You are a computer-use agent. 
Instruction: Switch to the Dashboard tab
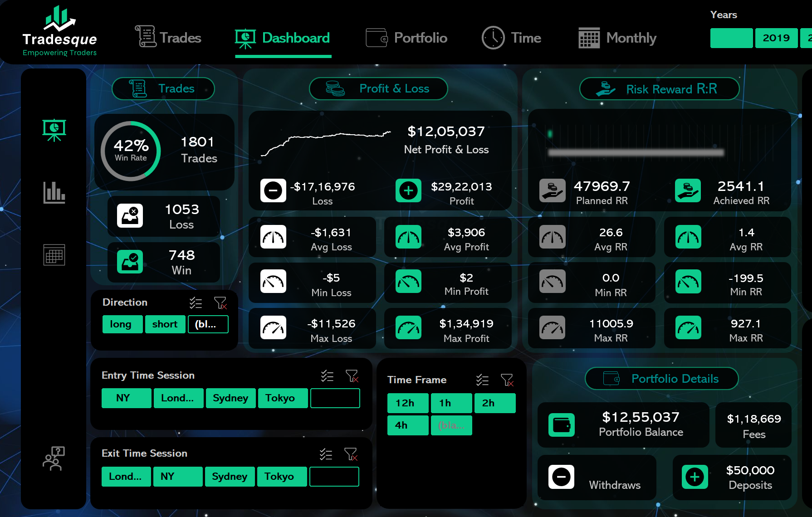(283, 38)
